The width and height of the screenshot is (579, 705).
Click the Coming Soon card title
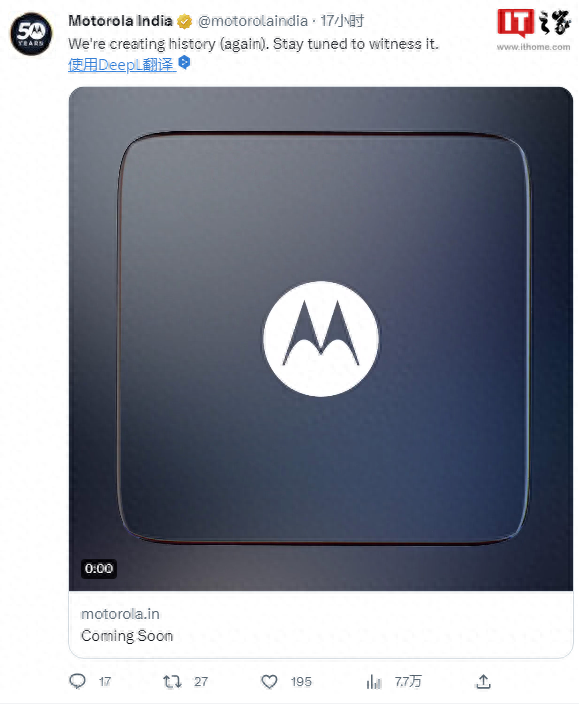127,636
